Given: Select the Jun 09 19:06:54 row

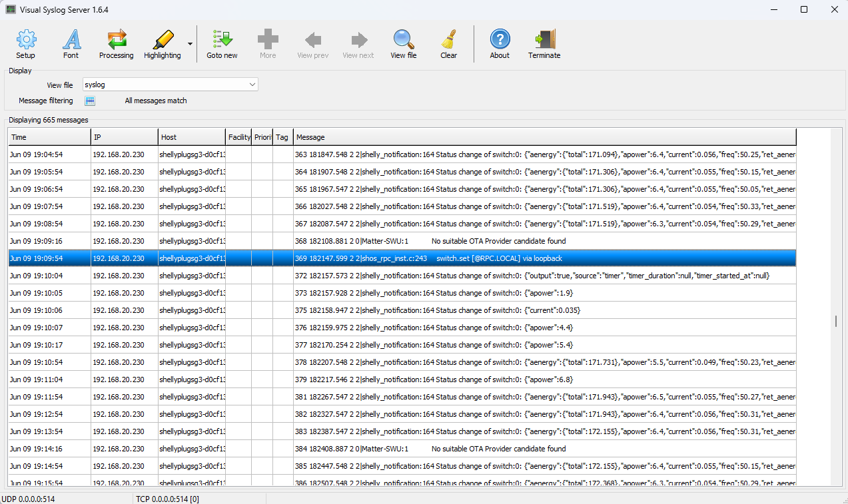Looking at the screenshot, I should click(x=402, y=189).
